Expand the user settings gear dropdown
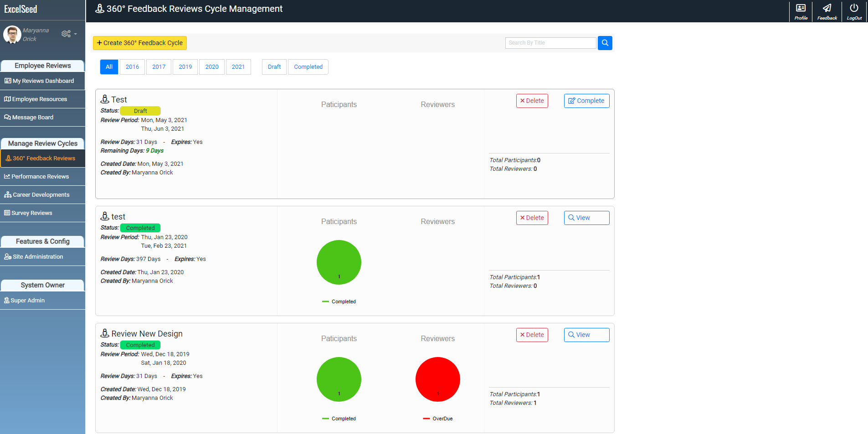Viewport: 868px width, 434px height. click(x=68, y=34)
